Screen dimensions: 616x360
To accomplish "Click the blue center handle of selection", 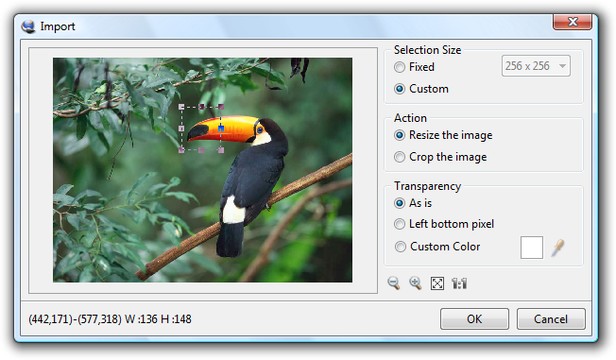I will (x=221, y=129).
